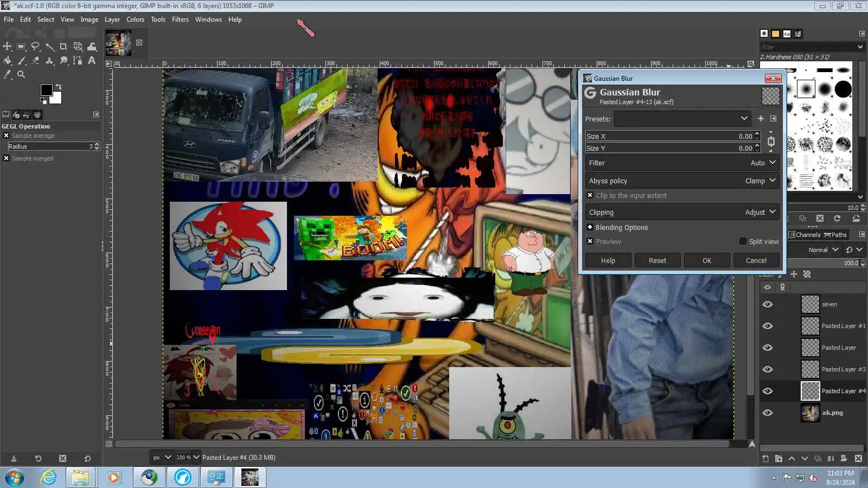Create a new layer group

click(778, 459)
